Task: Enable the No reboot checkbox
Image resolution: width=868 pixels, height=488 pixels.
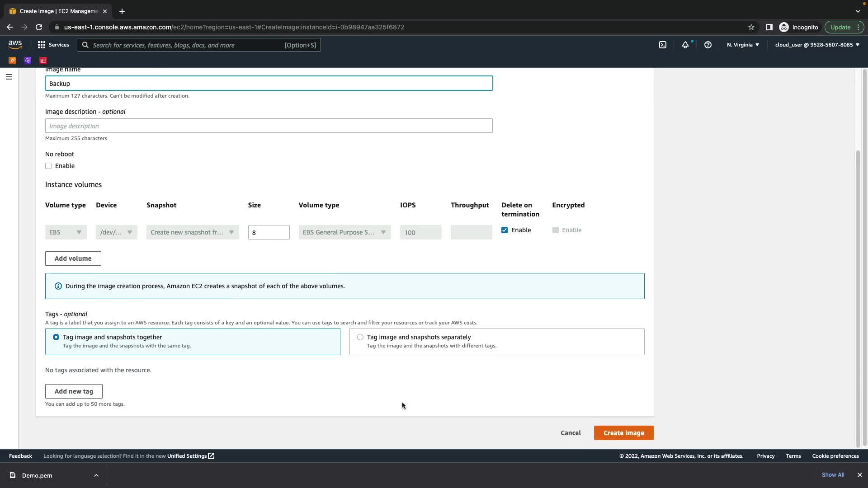Action: [48, 166]
